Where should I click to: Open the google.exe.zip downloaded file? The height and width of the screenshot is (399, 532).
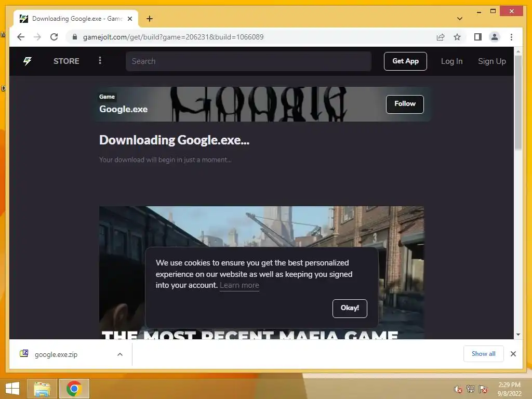pyautogui.click(x=56, y=354)
